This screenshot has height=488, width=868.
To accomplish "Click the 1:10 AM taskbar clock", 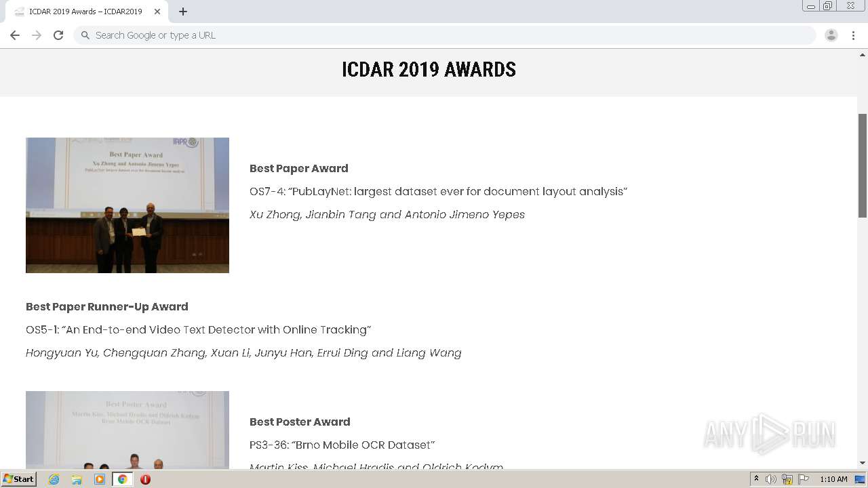I will point(833,479).
